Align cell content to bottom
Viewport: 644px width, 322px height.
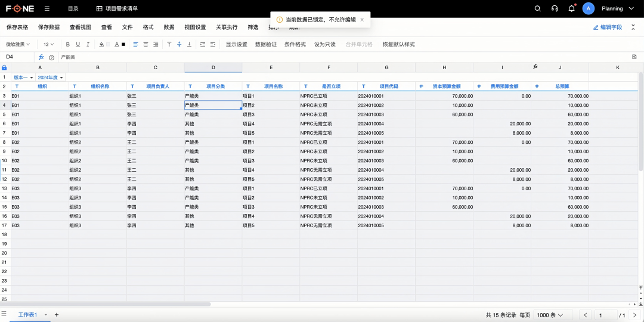tap(190, 44)
